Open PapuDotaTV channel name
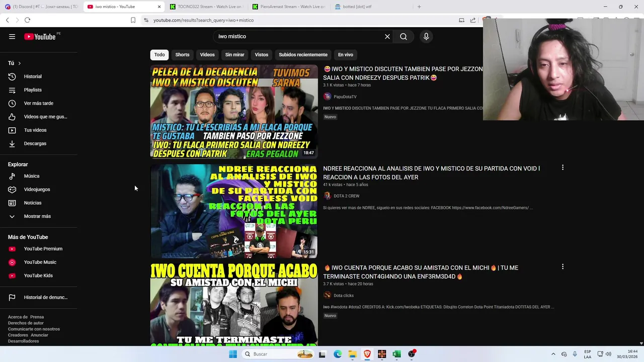Image resolution: width=644 pixels, height=362 pixels. 345,97
